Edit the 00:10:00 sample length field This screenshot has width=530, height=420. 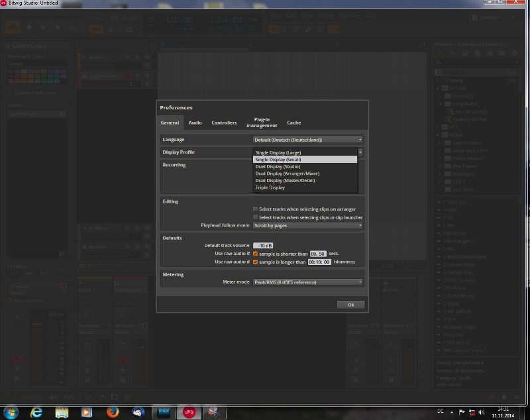pos(319,262)
